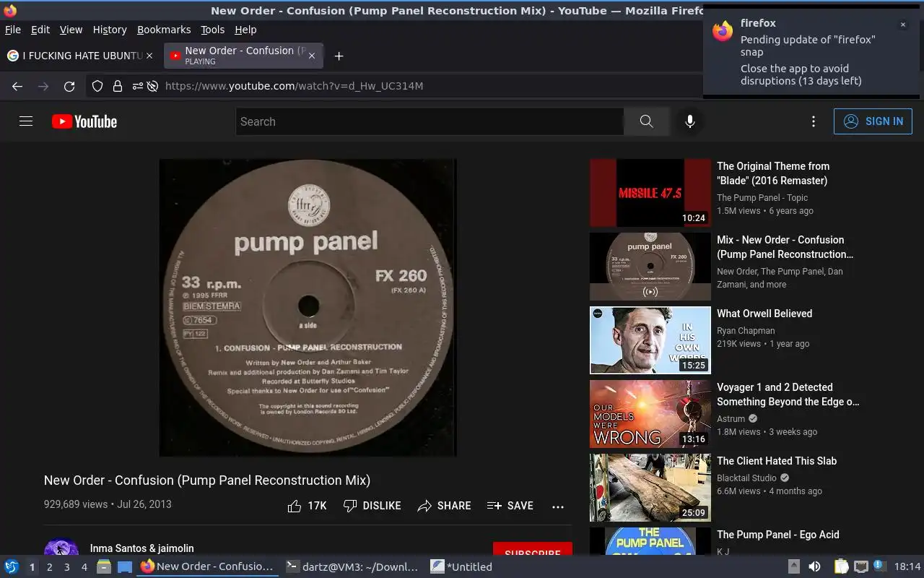Open the History menu
This screenshot has width=924, height=578.
coord(110,30)
